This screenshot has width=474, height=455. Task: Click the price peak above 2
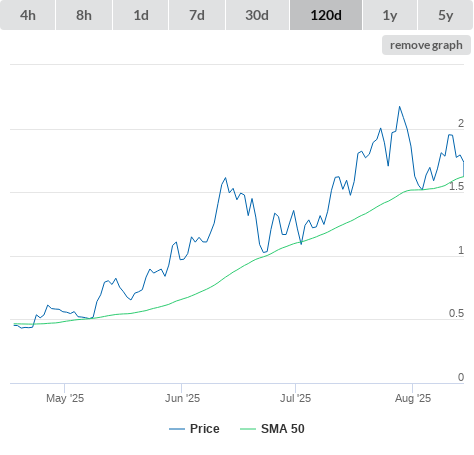[x=399, y=107]
